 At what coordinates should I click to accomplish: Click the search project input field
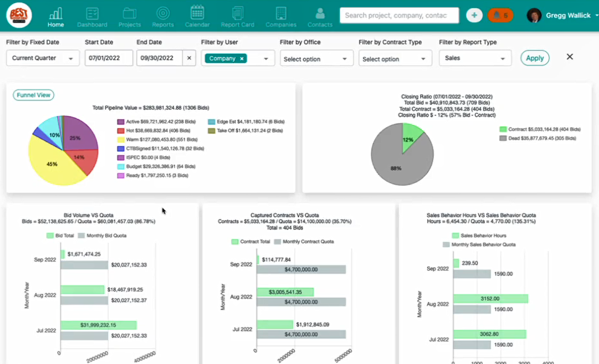click(399, 15)
